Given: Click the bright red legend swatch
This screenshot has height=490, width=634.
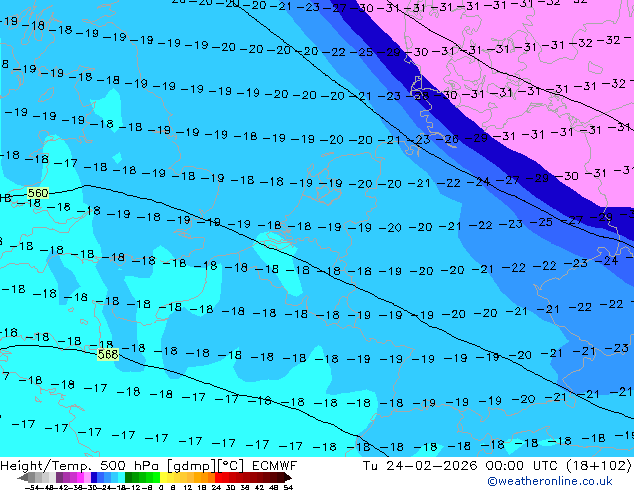Looking at the screenshot, I should [x=218, y=477].
